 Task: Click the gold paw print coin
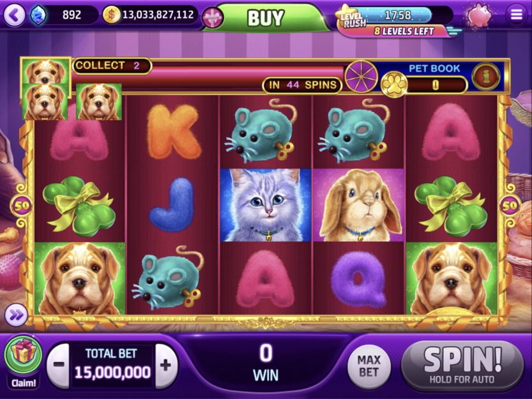[394, 85]
